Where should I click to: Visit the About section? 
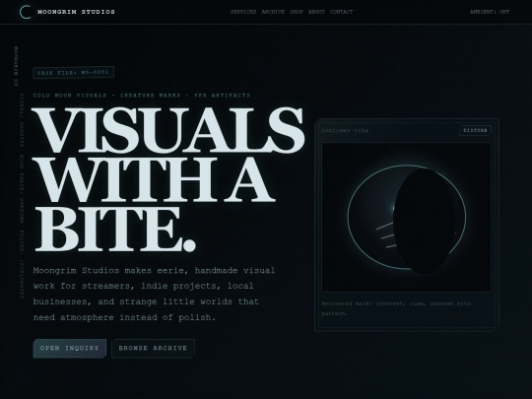(316, 12)
